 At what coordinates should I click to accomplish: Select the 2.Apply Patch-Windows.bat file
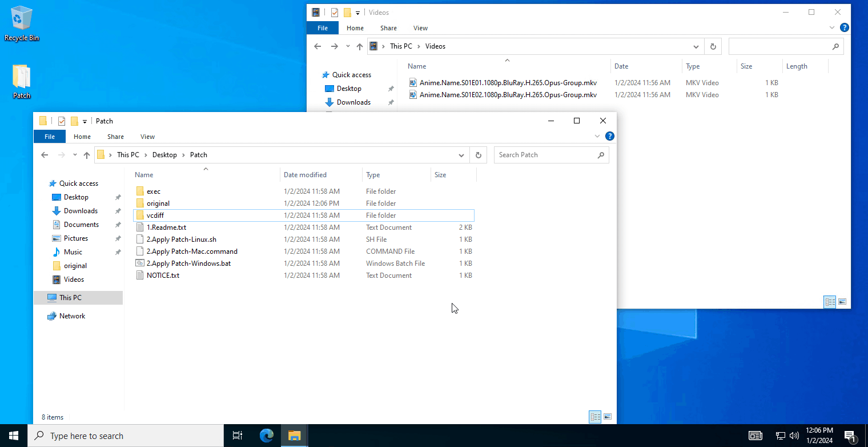pos(304,264)
